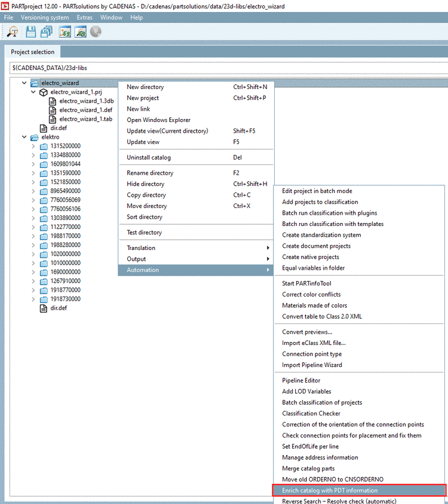Viewport: 448px width, 504px height.
Task: Select the 1010000000 tree row
Action: click(66, 263)
